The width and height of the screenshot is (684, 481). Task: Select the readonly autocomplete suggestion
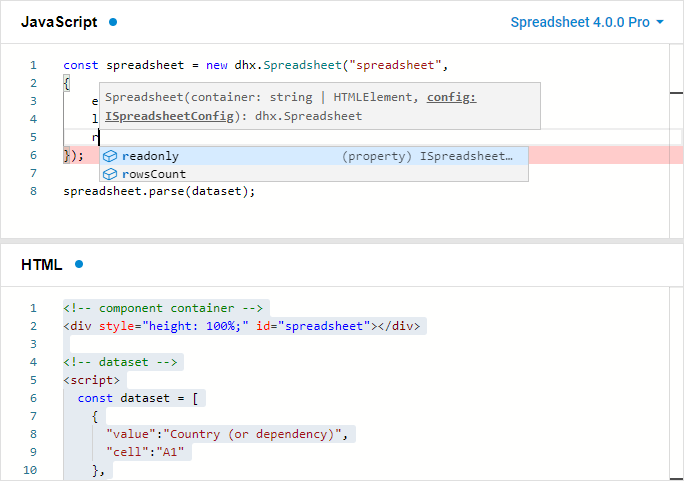pos(314,156)
